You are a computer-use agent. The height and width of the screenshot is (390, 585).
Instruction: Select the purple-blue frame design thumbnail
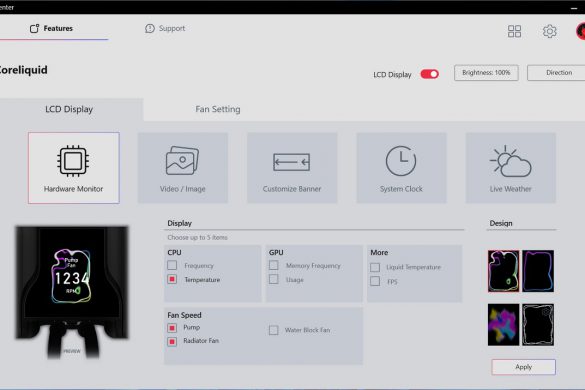(538, 271)
